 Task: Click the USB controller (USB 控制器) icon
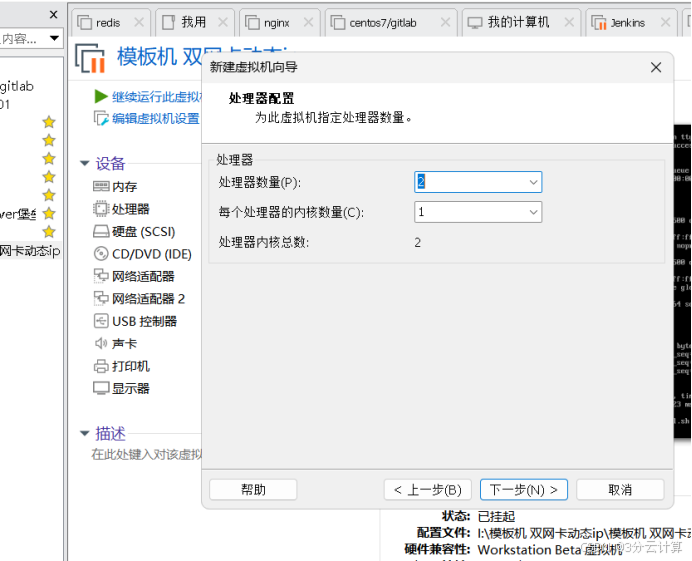[100, 321]
